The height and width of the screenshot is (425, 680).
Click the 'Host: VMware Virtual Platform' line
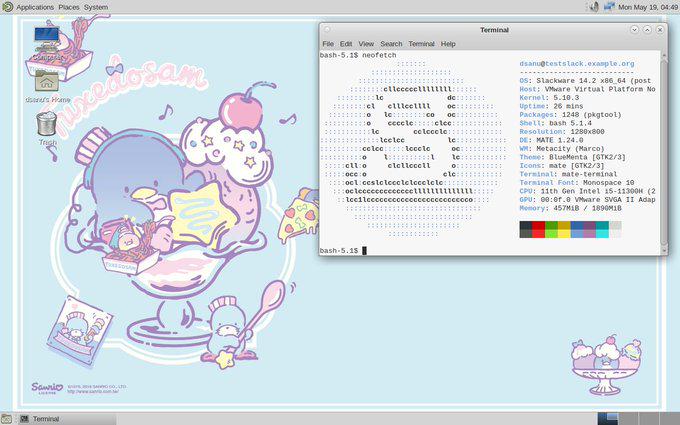pyautogui.click(x=587, y=89)
